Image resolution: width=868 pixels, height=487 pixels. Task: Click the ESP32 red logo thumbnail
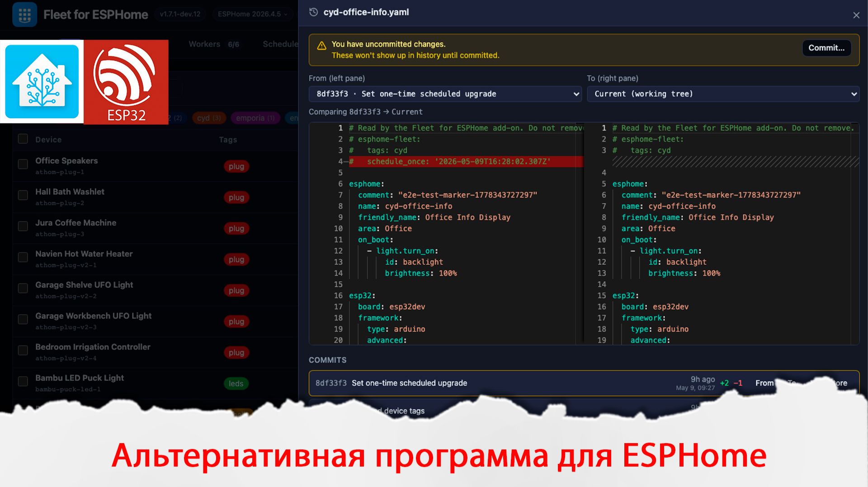[126, 82]
